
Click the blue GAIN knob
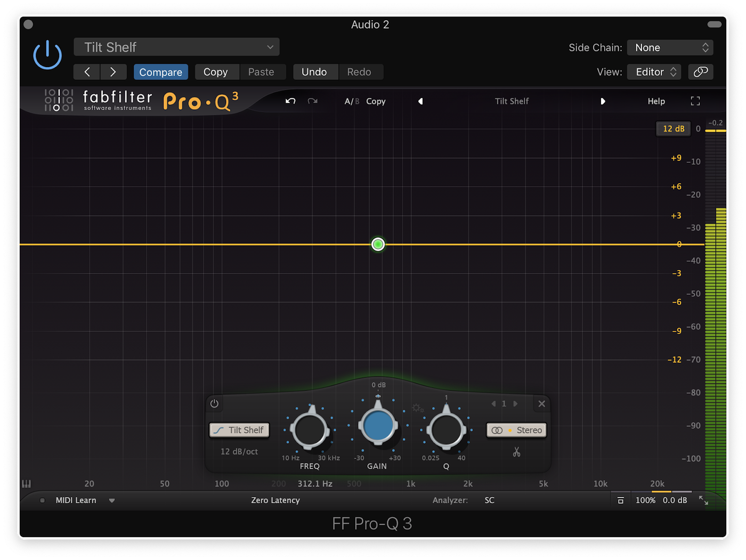pyautogui.click(x=378, y=425)
